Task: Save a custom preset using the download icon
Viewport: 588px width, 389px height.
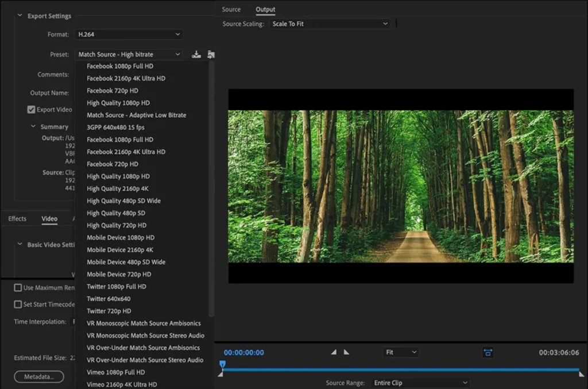Action: pyautogui.click(x=196, y=53)
